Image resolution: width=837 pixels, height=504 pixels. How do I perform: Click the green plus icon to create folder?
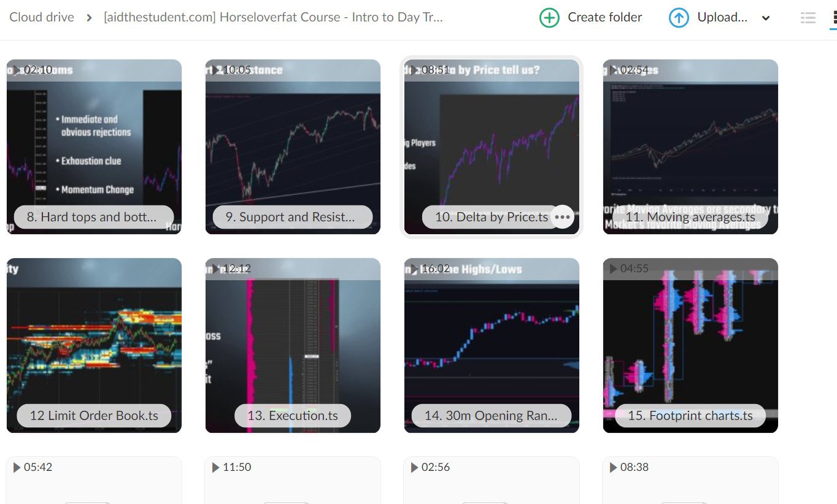click(x=549, y=17)
